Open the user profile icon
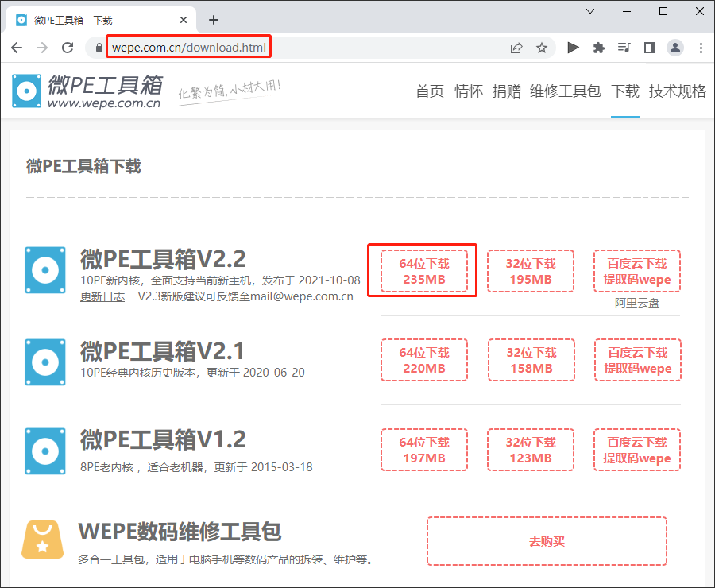715x588 pixels. click(x=674, y=48)
